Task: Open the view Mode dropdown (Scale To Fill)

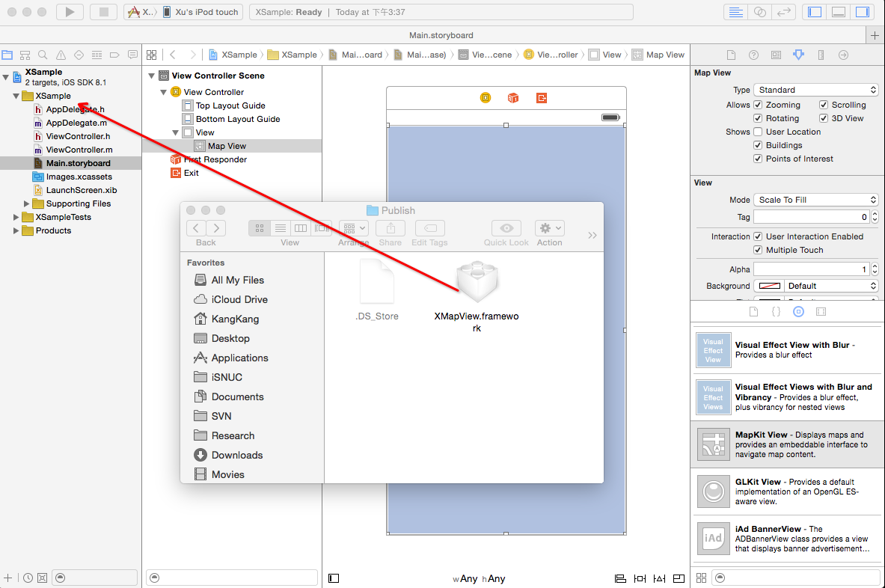Action: (815, 200)
